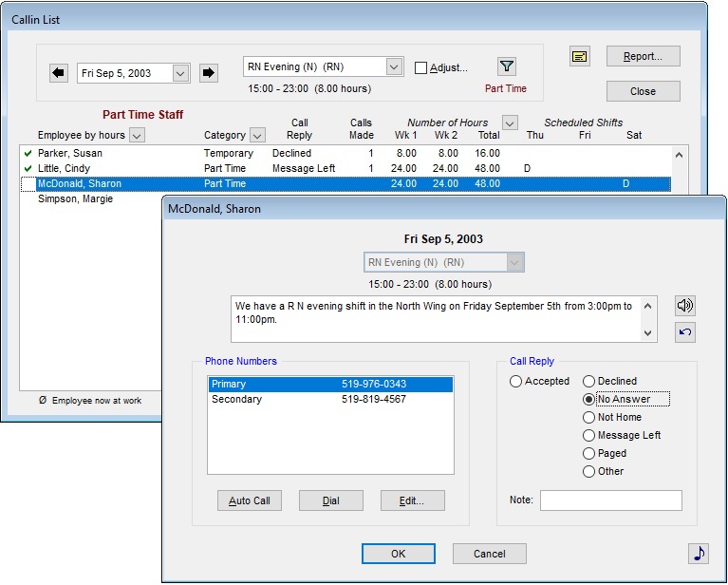Click into the Note input field
728x585 pixels.
pyautogui.click(x=611, y=500)
